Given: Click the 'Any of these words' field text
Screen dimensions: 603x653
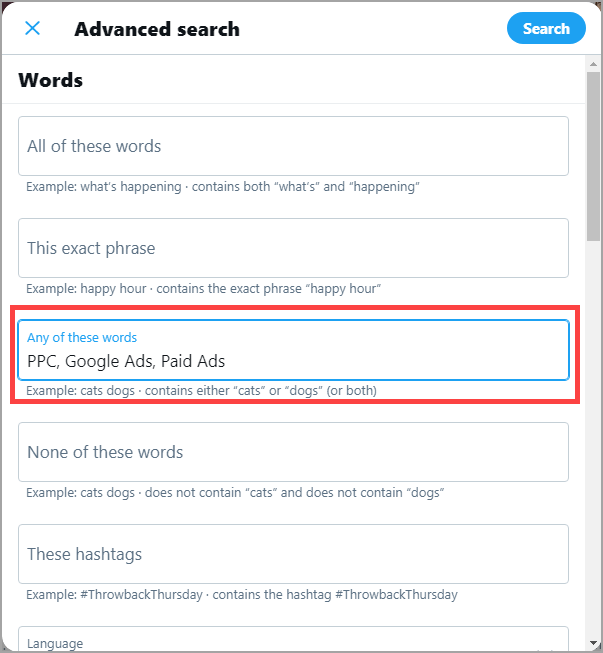Looking at the screenshot, I should 126,362.
